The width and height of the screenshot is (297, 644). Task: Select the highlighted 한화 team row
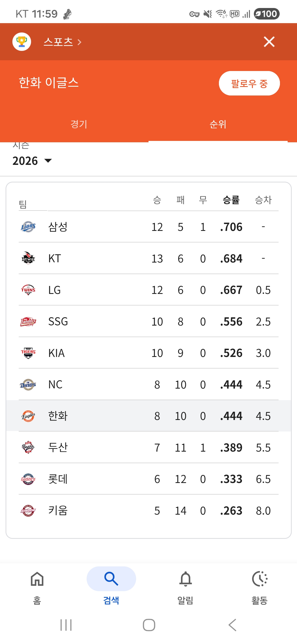click(148, 416)
